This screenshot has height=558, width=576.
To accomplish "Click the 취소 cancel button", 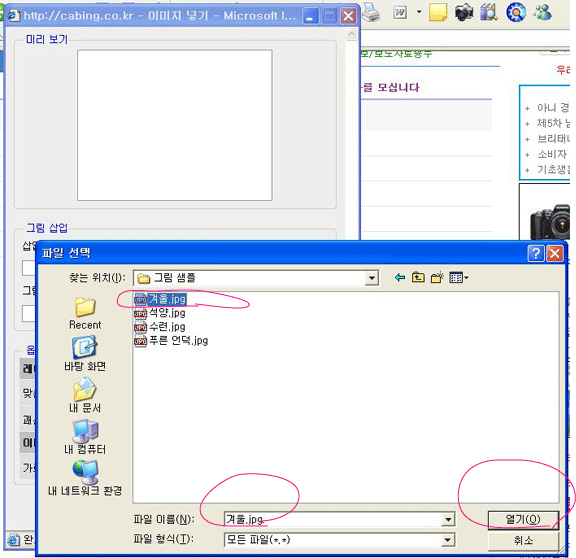I will point(523,540).
